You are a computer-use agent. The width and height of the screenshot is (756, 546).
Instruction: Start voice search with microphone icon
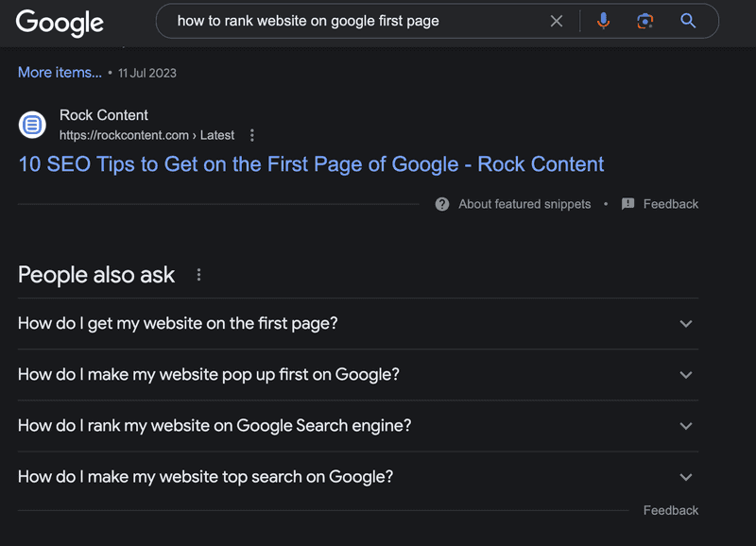coord(603,21)
